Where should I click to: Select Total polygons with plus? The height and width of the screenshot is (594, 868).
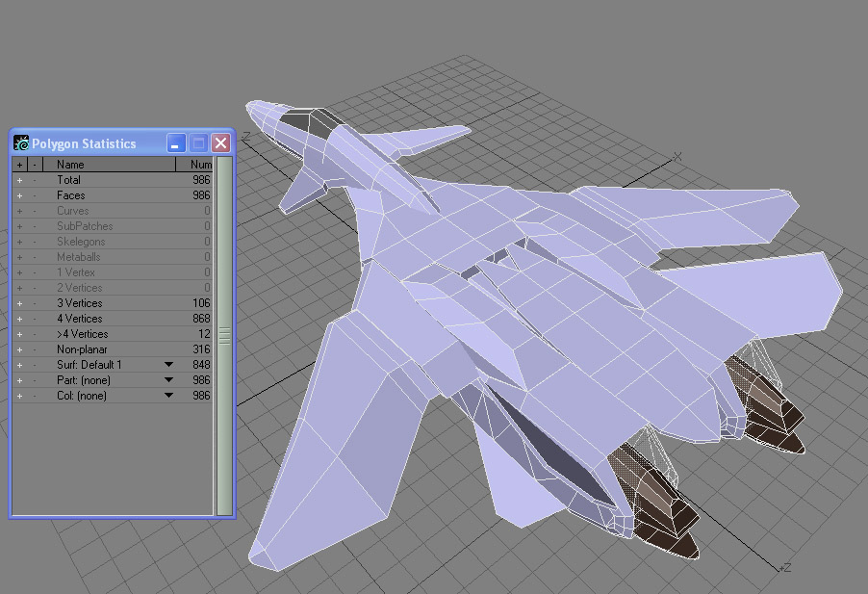pos(19,180)
